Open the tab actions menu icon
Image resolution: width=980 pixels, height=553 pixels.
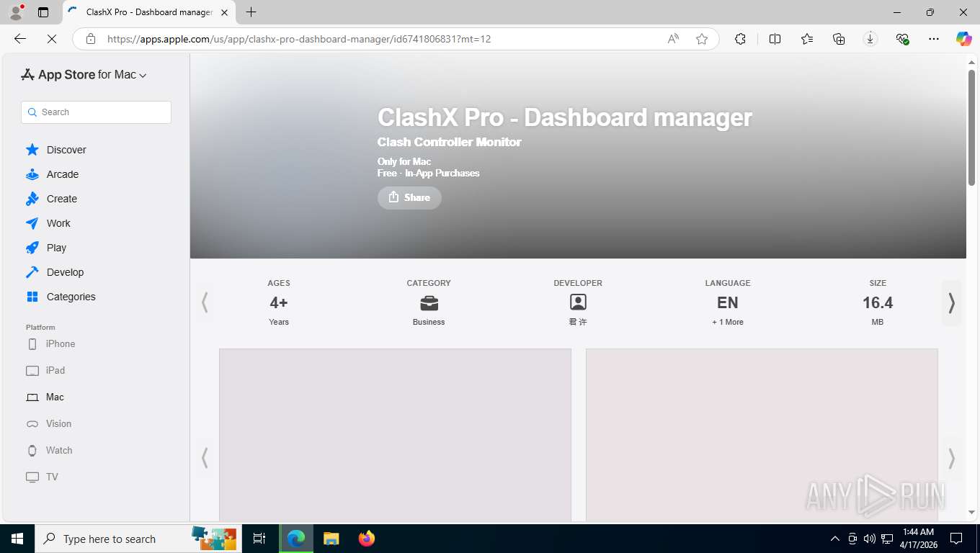43,12
